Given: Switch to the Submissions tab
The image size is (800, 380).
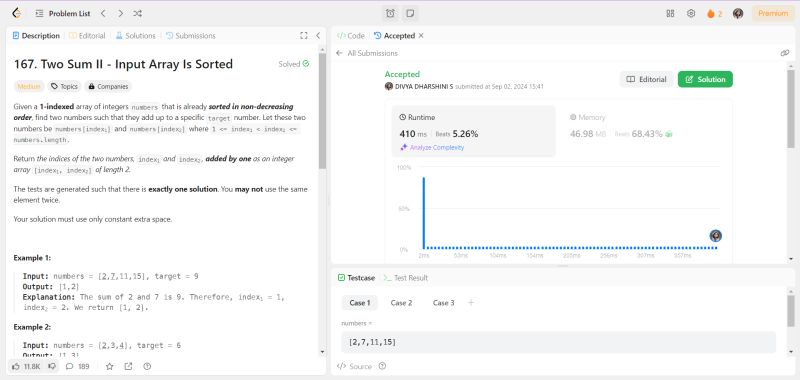Looking at the screenshot, I should click(x=191, y=36).
